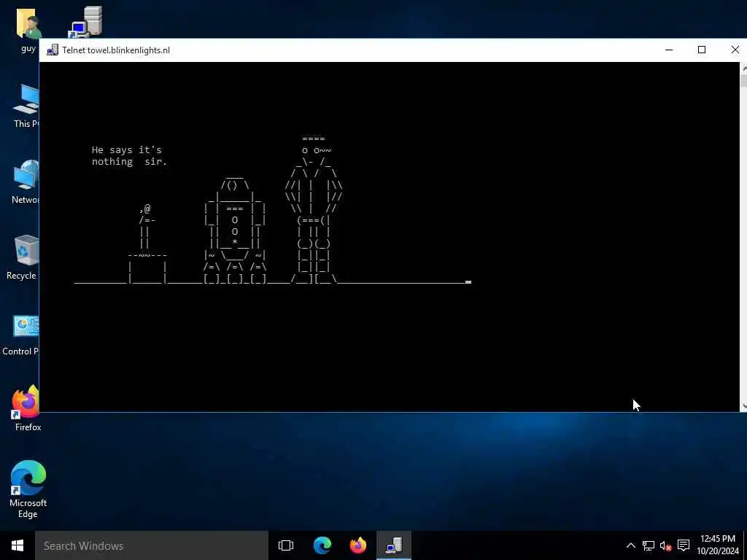Show hidden system tray icons
This screenshot has height=560, width=747.
tap(630, 545)
